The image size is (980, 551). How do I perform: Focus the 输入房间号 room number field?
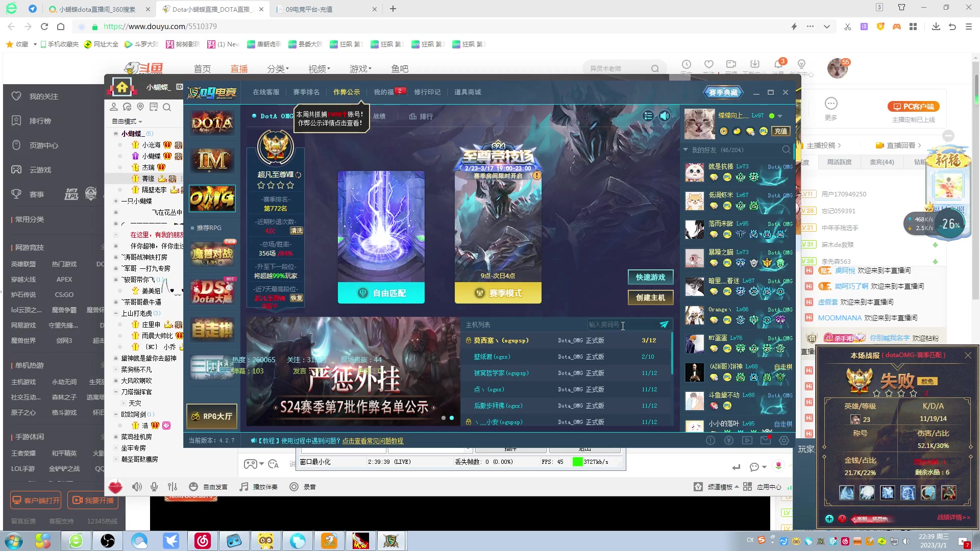coord(622,324)
